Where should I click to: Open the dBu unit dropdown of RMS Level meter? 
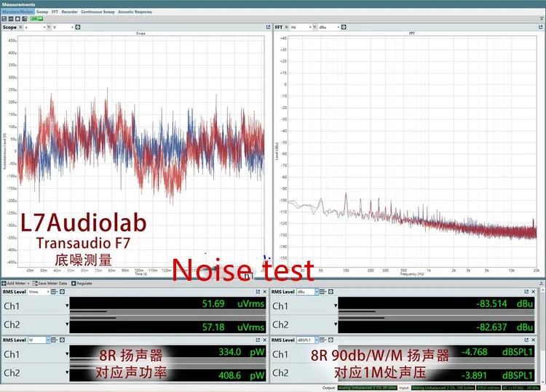click(x=307, y=292)
